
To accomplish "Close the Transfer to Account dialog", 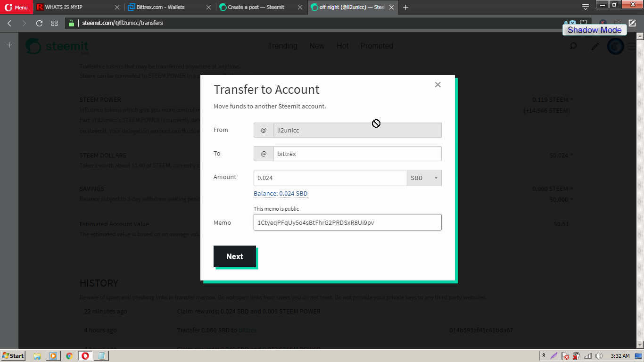I will (438, 85).
